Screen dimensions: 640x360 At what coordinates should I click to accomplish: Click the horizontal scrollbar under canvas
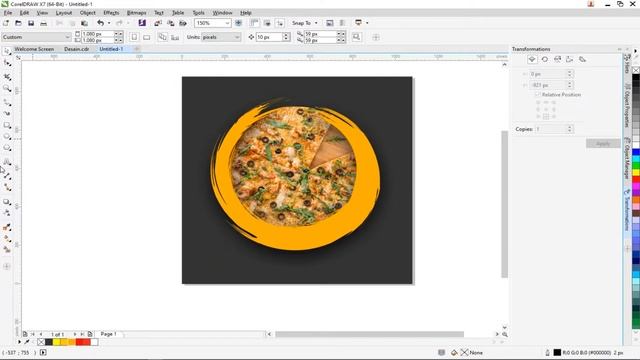369,334
